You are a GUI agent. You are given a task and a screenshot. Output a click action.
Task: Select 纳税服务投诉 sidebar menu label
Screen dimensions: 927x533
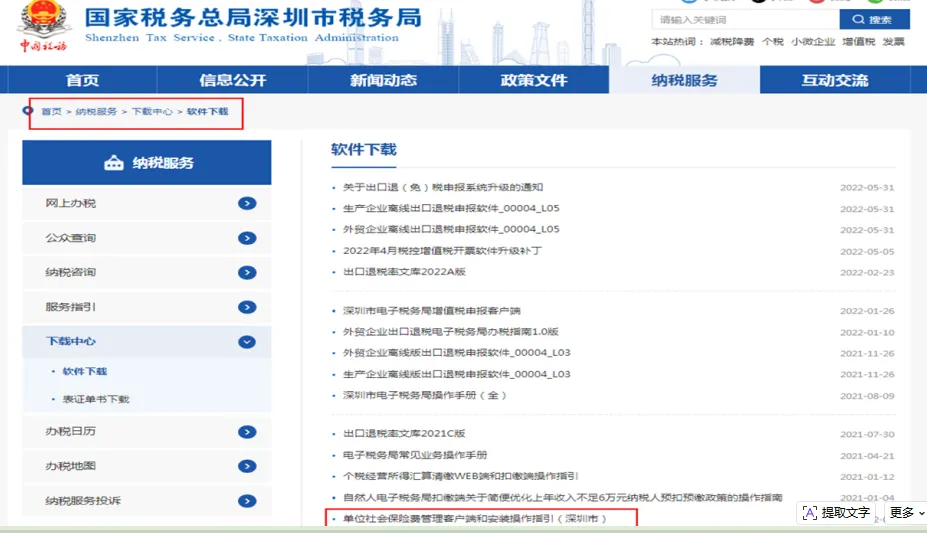coord(83,500)
